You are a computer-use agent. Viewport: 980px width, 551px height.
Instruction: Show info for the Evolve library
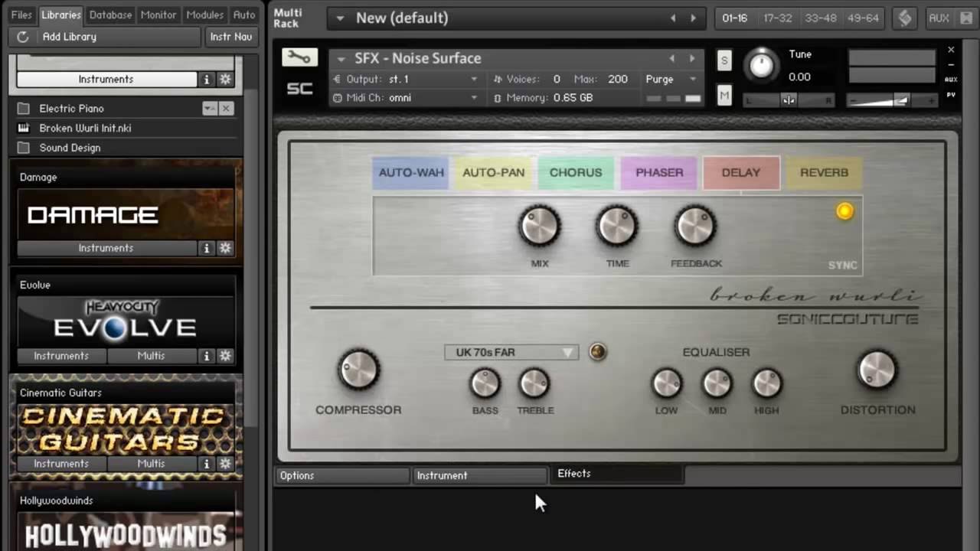pos(207,356)
